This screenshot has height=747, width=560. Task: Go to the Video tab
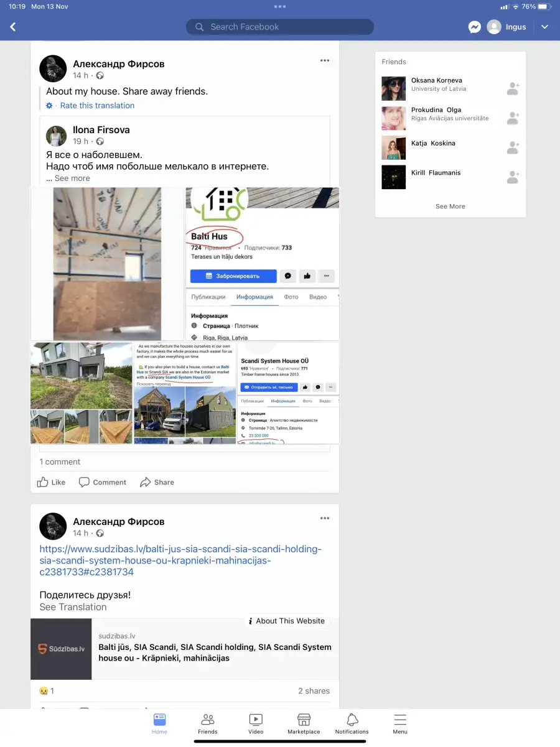256,724
